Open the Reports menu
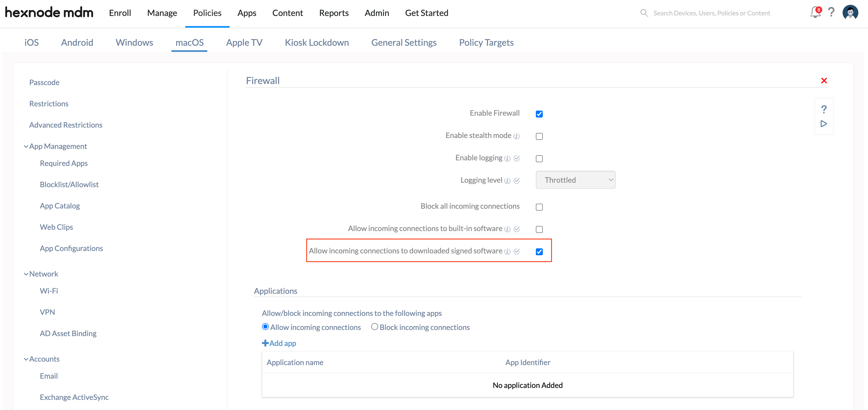 333,13
